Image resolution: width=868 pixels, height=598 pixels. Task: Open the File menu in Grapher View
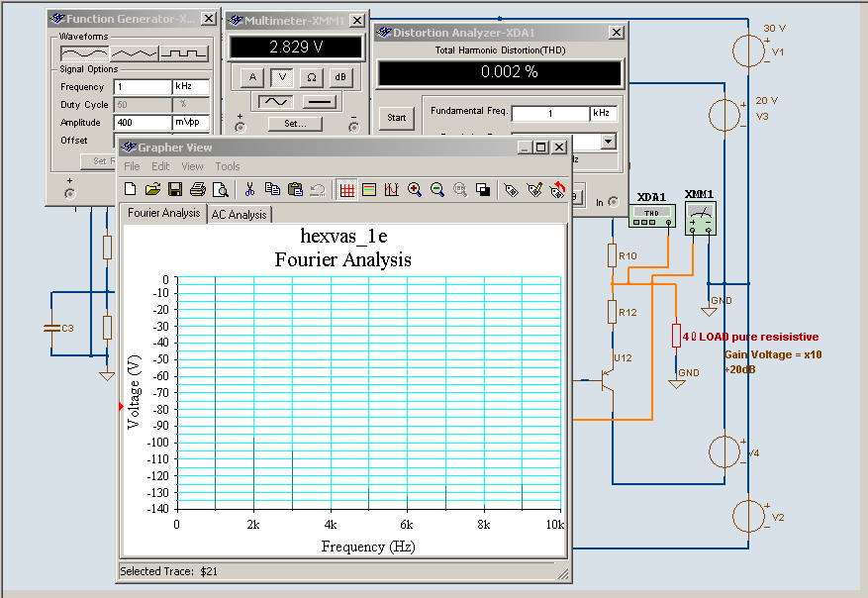132,166
